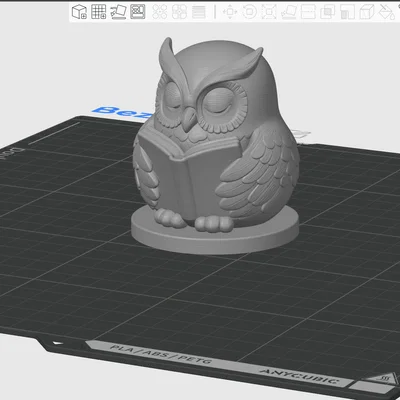Open the Seam painting cube icon
This screenshot has height=400, width=400.
coord(367,12)
